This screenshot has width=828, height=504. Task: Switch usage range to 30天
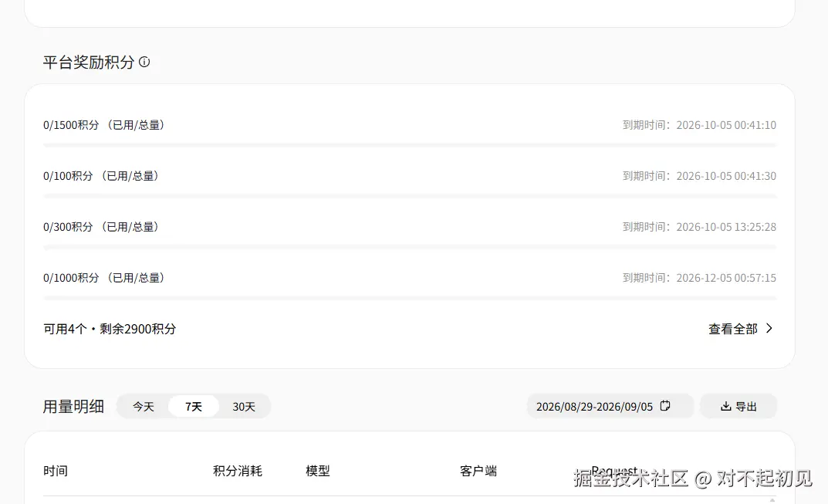(244, 406)
